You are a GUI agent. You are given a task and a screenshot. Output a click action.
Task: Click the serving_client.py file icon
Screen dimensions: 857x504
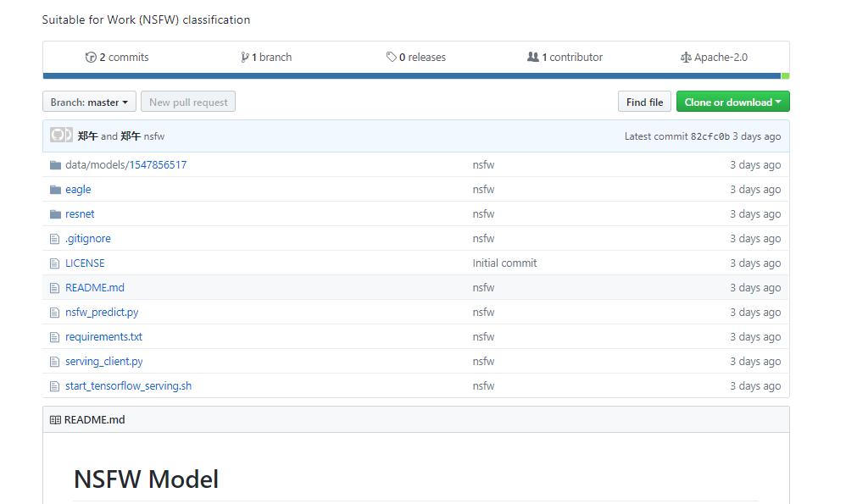click(54, 362)
